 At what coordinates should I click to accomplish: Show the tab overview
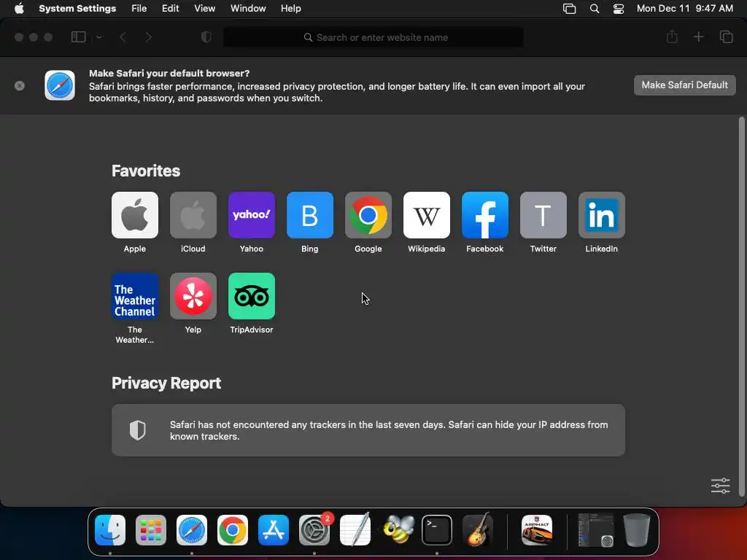coord(726,36)
